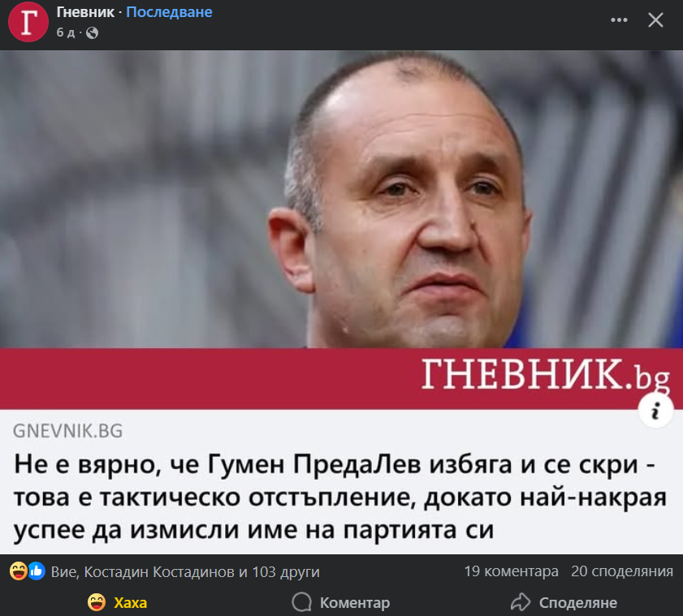
Task: Toggle the Хаха reaction button
Action: (117, 602)
